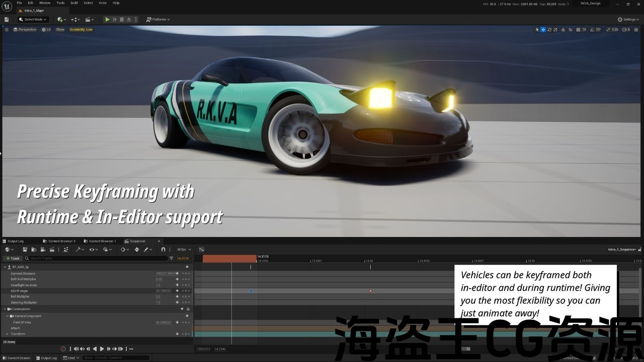
Task: Save the current level with disk icon
Action: (x=7, y=20)
